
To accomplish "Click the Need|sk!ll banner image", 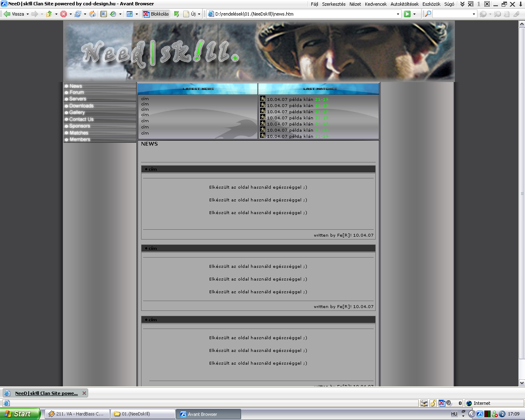I will pyautogui.click(x=259, y=51).
